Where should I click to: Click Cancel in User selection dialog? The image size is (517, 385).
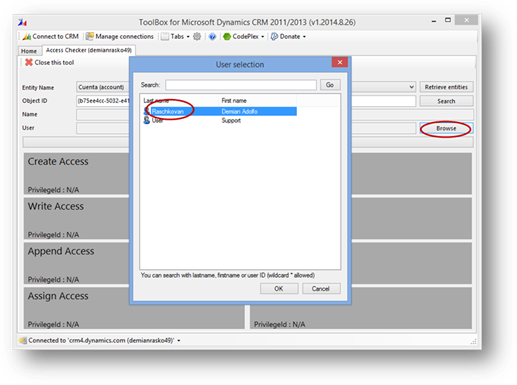[321, 289]
